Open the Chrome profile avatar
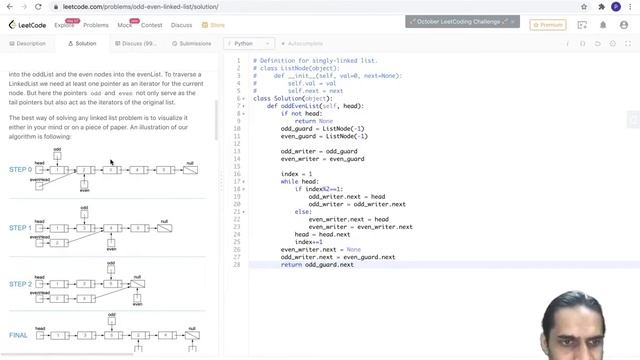 pyautogui.click(x=616, y=7)
